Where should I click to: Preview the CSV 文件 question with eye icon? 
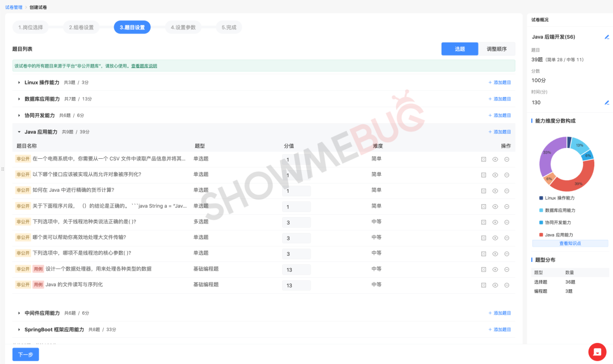pyautogui.click(x=495, y=159)
